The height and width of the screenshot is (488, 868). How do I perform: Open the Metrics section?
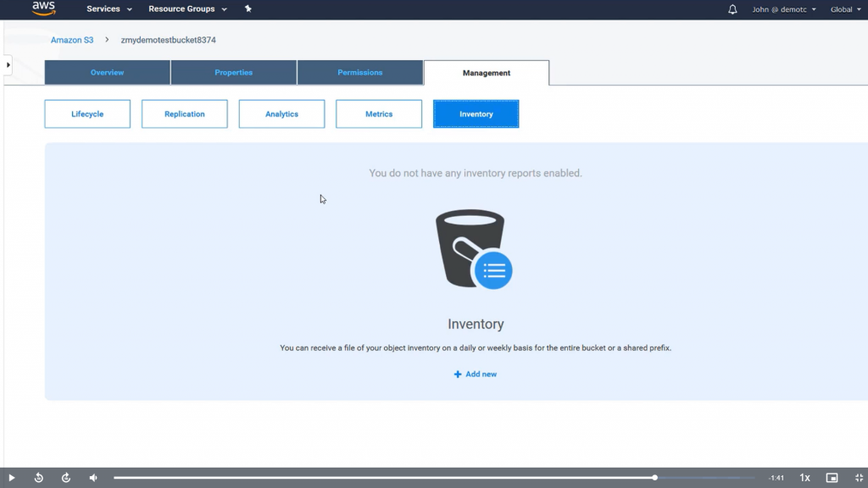pos(379,114)
